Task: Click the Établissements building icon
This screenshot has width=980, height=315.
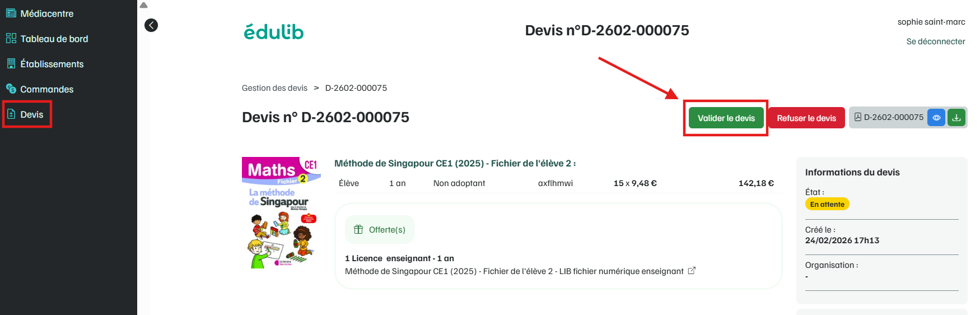Action: point(11,63)
